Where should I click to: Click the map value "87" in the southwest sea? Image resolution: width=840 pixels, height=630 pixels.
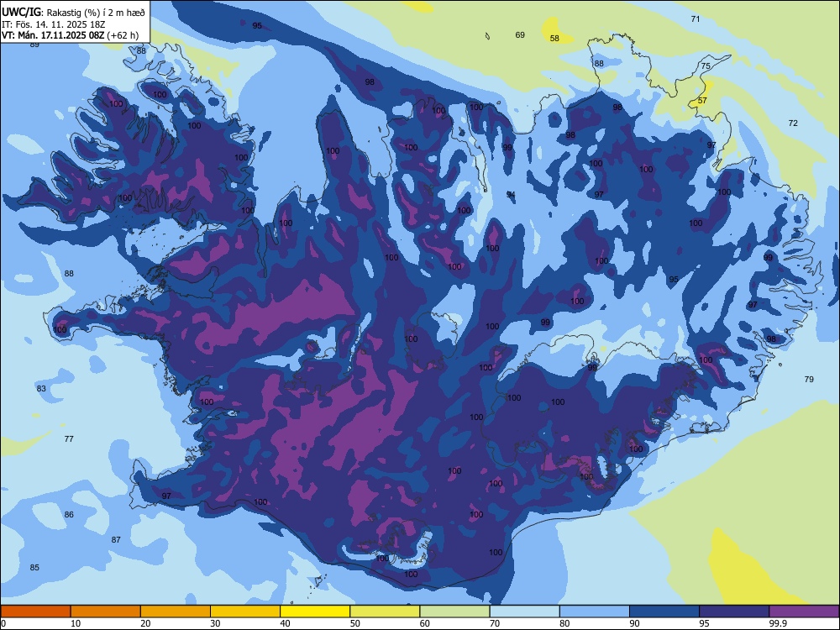pyautogui.click(x=116, y=540)
